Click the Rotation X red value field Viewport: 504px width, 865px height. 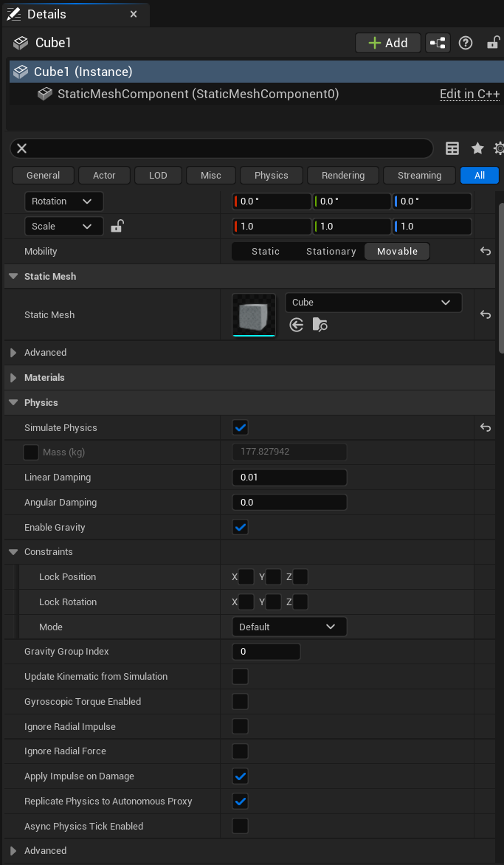[x=272, y=201]
